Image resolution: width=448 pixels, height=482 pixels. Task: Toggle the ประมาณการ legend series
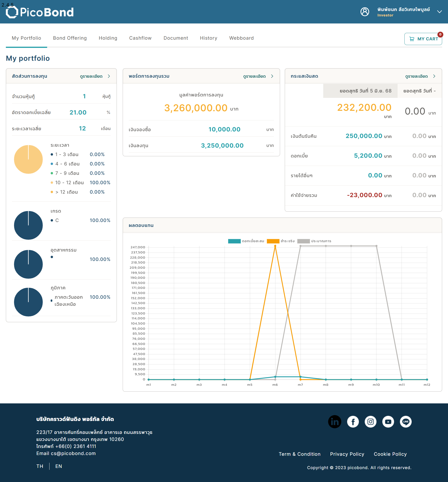[314, 241]
